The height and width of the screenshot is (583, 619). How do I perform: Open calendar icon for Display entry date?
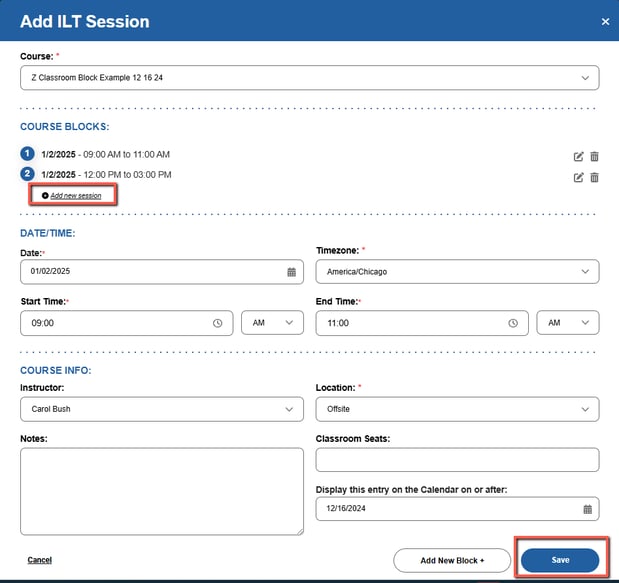point(587,509)
